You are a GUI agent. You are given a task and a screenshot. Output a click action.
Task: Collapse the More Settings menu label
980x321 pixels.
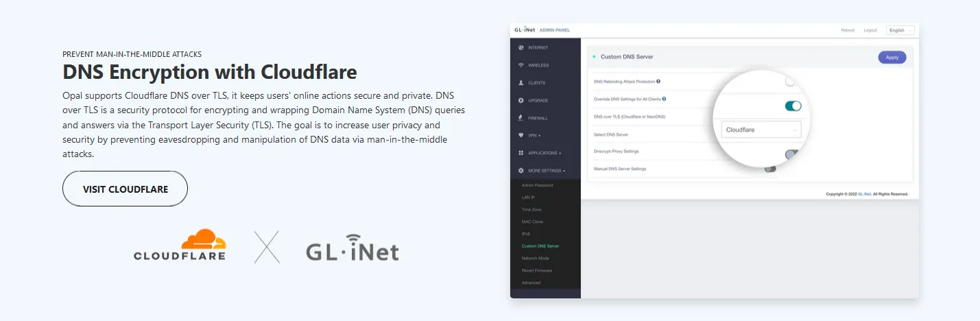click(546, 170)
